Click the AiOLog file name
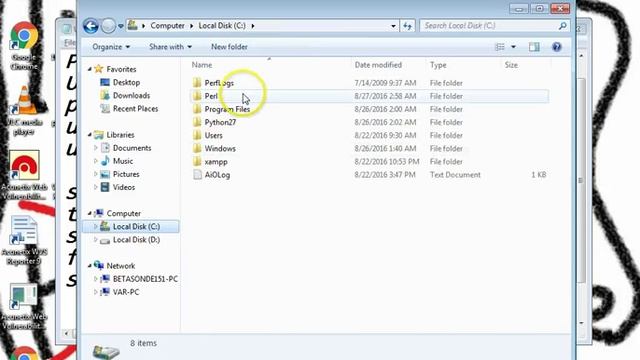 tap(217, 175)
